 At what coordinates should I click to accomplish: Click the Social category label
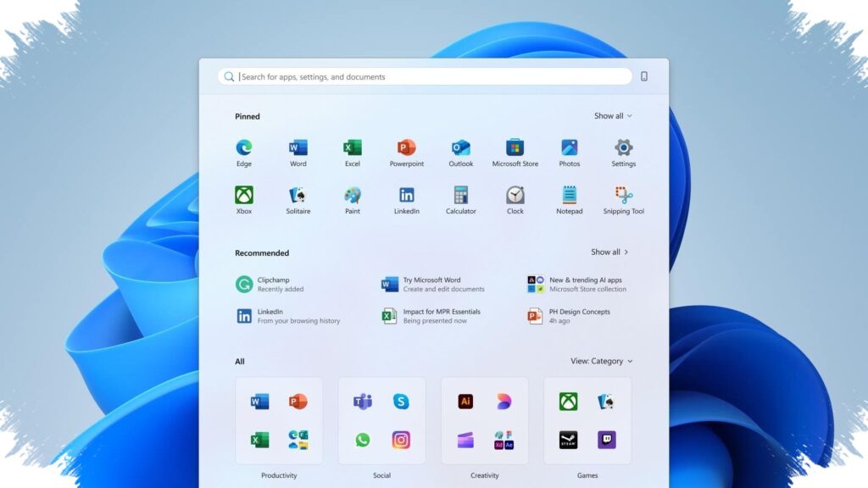(x=381, y=475)
